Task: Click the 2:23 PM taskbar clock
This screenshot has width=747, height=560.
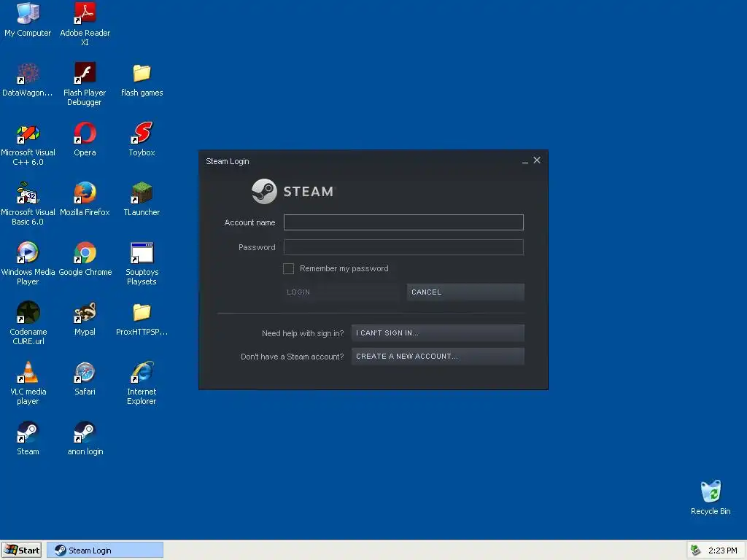Action: (x=722, y=551)
